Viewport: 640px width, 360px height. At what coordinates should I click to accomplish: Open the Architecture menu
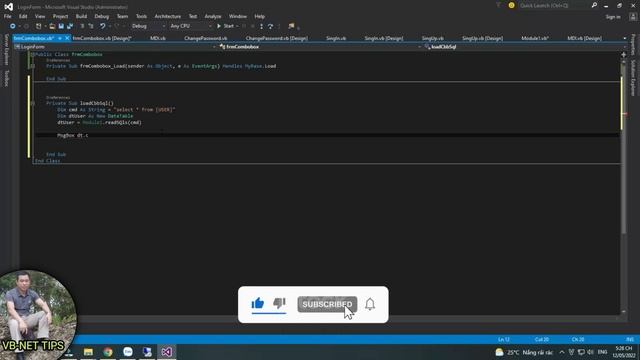pyautogui.click(x=167, y=16)
